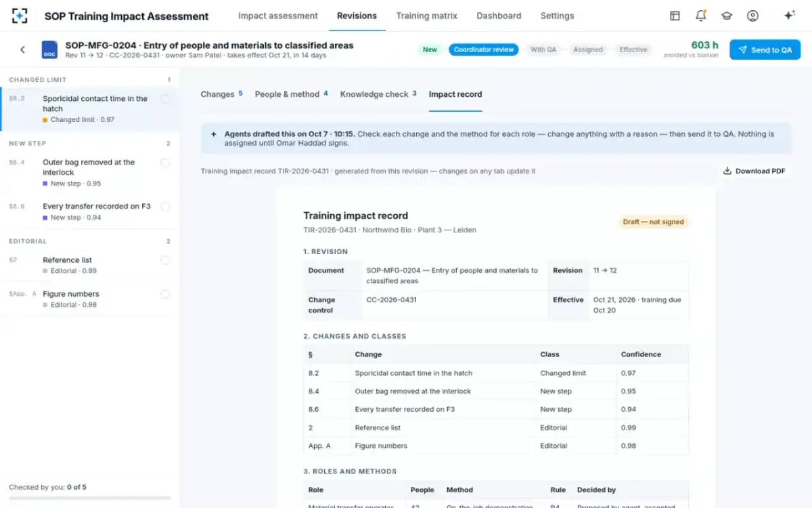Select the Effective status step
This screenshot has height=508, width=812.
pos(633,49)
